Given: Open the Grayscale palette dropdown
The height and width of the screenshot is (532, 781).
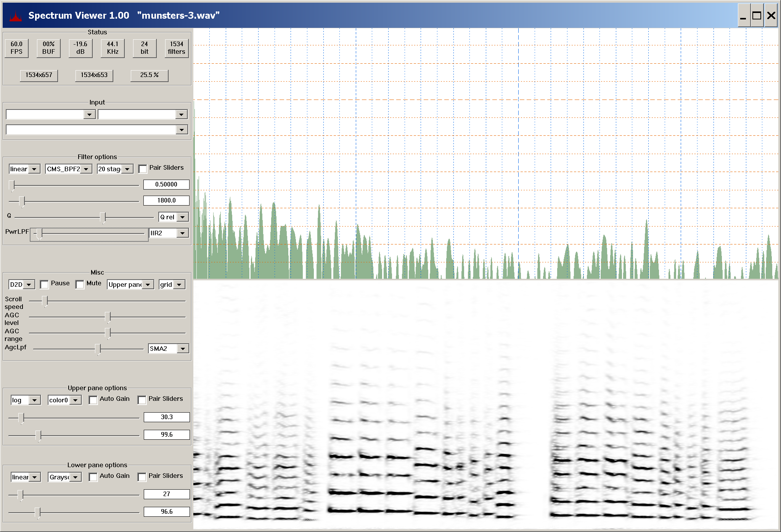Looking at the screenshot, I should 64,477.
